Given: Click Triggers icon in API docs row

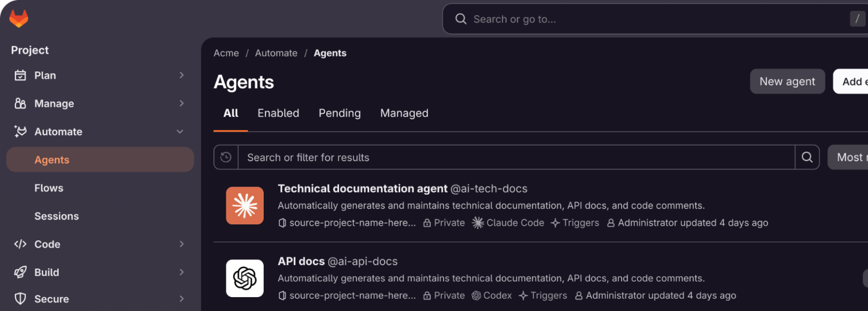Looking at the screenshot, I should pos(523,296).
